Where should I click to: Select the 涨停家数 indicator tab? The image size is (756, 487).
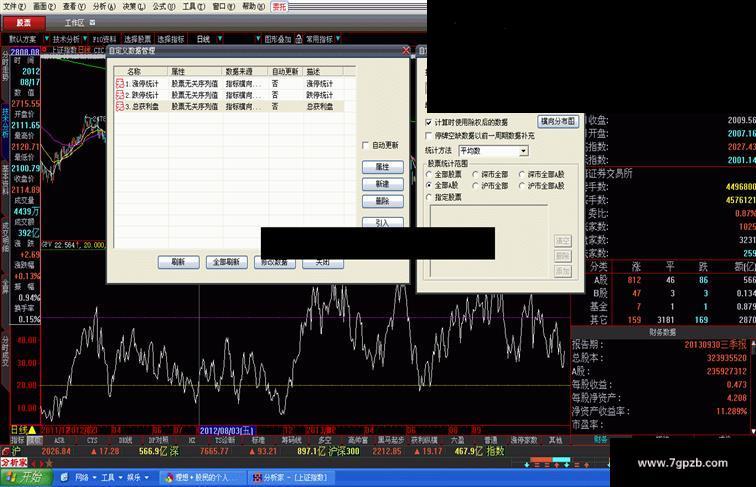524,440
